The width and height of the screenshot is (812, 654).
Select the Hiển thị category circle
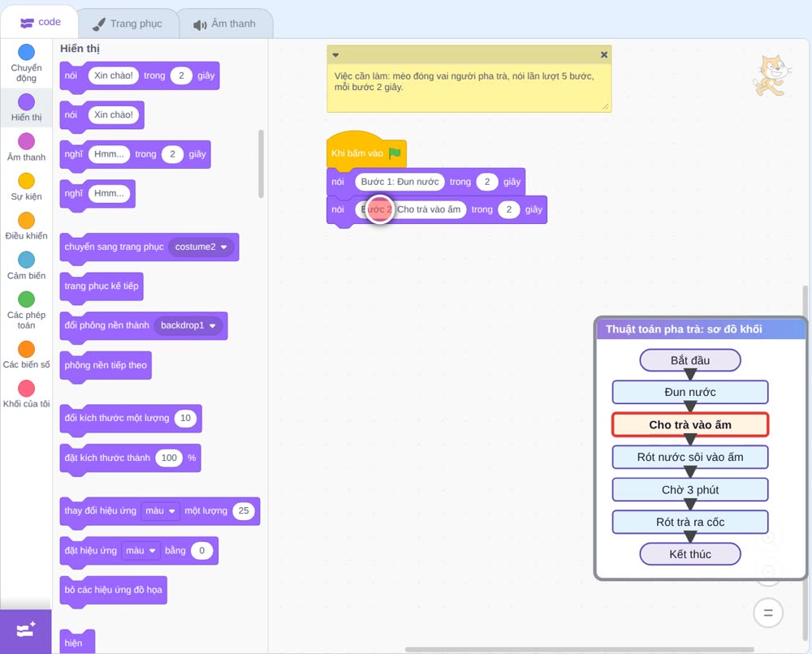[x=27, y=102]
